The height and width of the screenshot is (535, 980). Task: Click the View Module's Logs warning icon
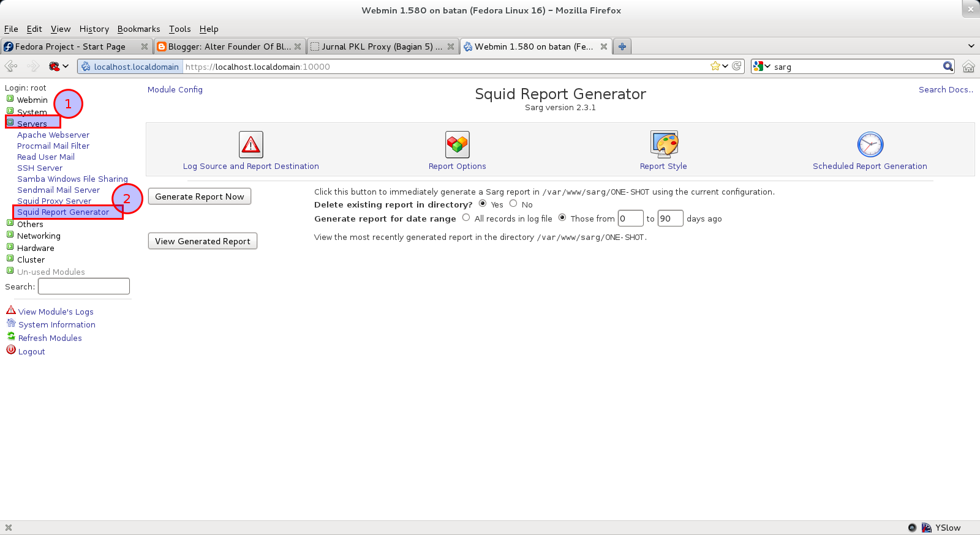point(11,310)
